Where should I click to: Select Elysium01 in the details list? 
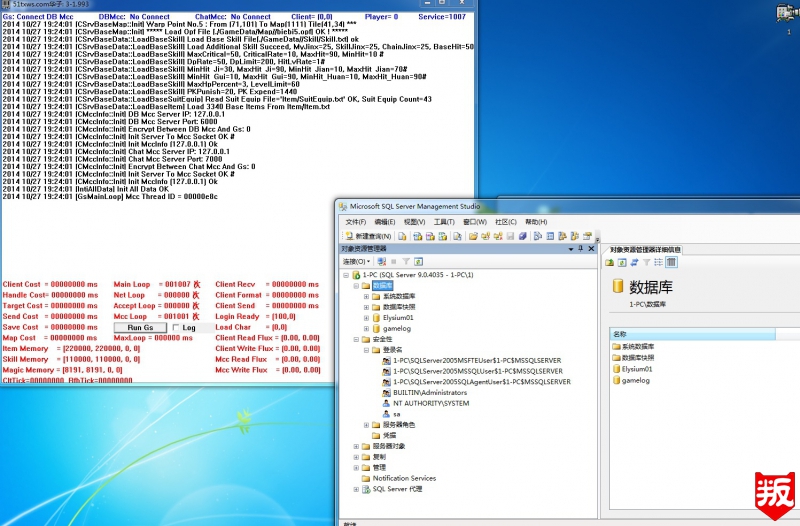click(x=637, y=369)
